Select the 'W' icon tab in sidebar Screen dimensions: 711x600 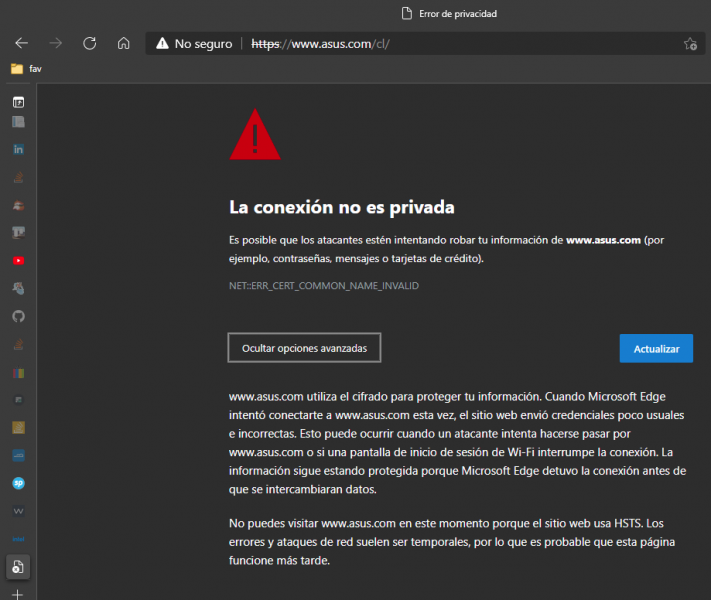(x=18, y=511)
